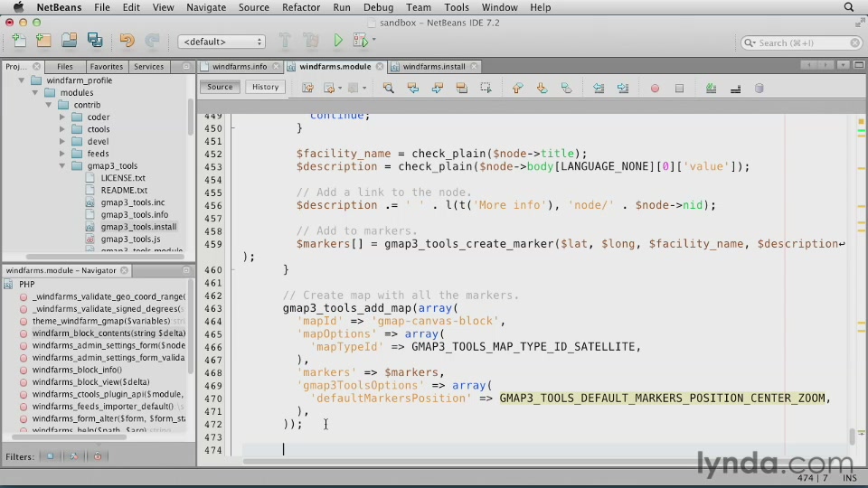
Task: Switch to the Favorites panel tab
Action: click(107, 66)
